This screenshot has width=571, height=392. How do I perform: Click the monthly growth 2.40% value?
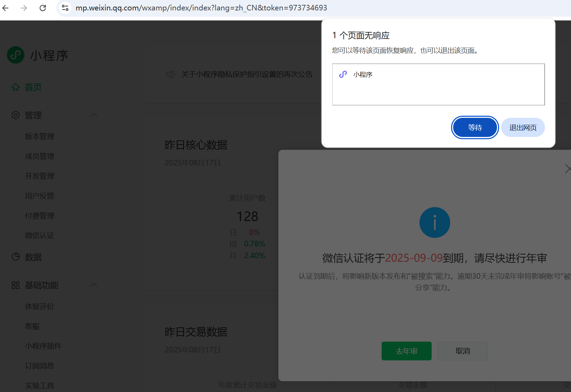coord(254,256)
